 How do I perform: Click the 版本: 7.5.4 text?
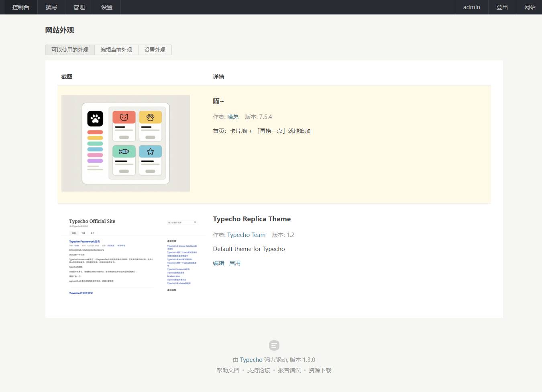(x=259, y=117)
